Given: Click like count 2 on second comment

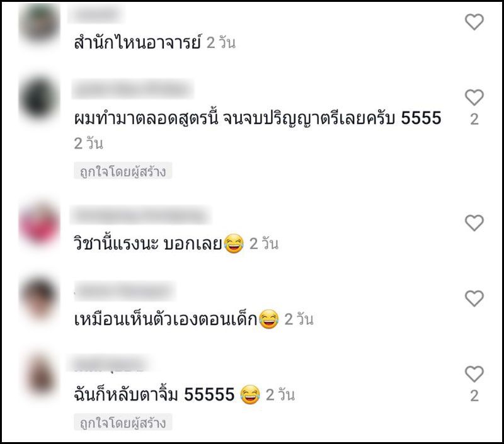Looking at the screenshot, I should tap(474, 120).
